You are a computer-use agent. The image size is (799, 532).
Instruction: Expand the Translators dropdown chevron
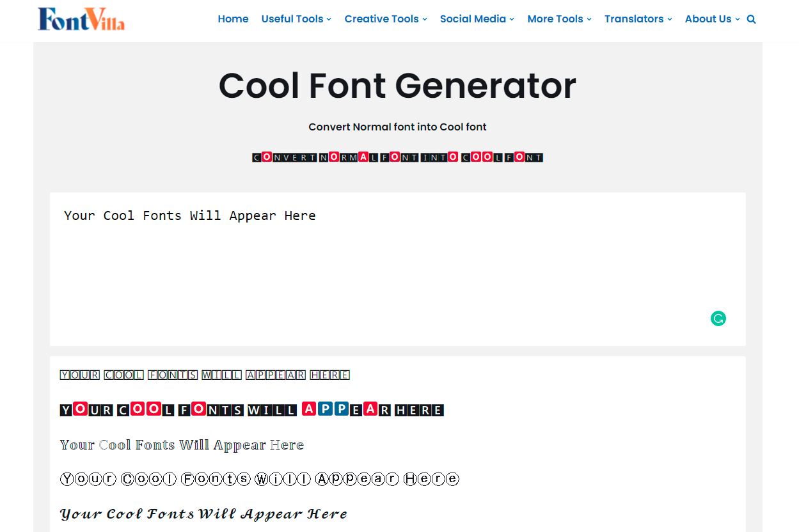(x=669, y=20)
